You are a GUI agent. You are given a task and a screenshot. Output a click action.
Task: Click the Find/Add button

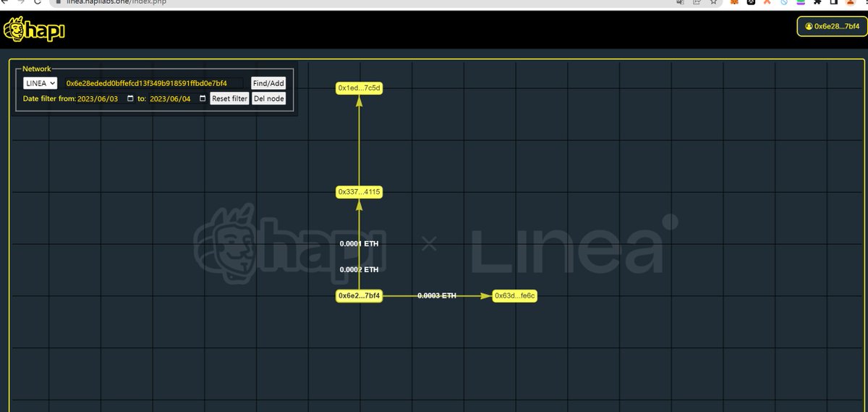[268, 83]
